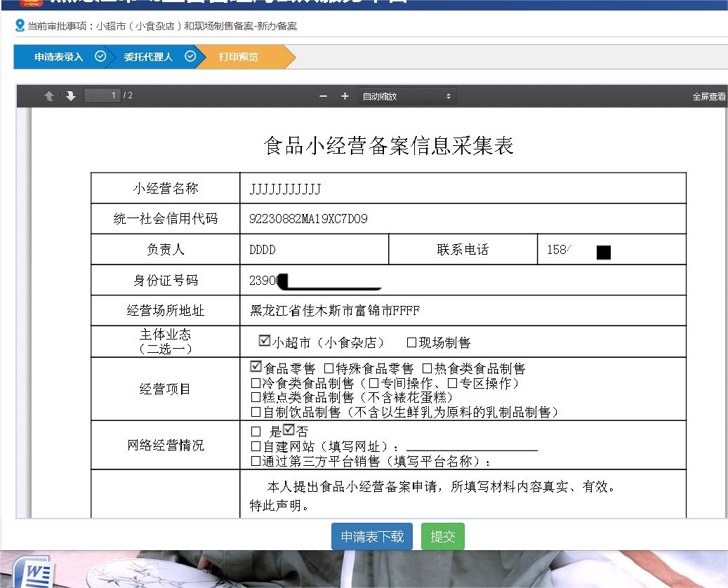
Task: Click the location pin icon beside 当前审批事项
Action: (20, 25)
